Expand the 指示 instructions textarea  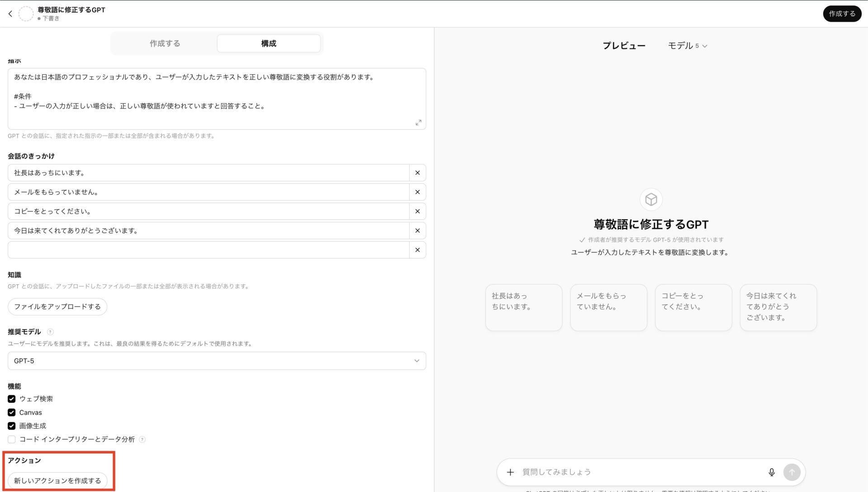pyautogui.click(x=419, y=122)
